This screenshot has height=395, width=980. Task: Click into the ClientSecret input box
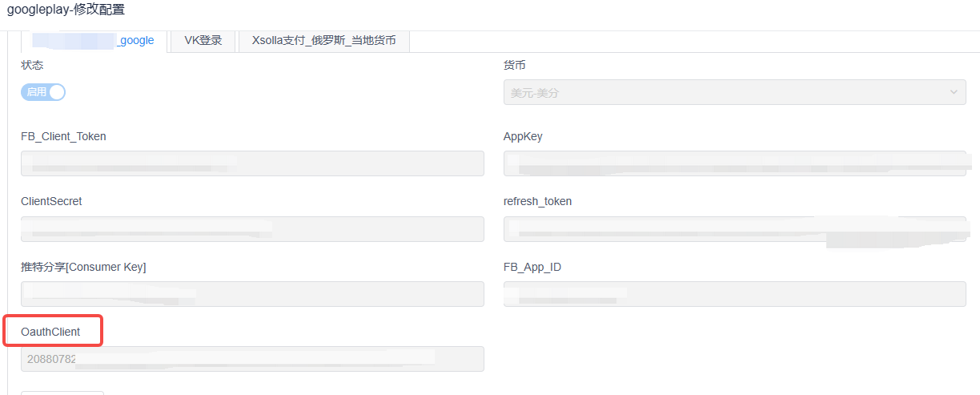click(252, 229)
